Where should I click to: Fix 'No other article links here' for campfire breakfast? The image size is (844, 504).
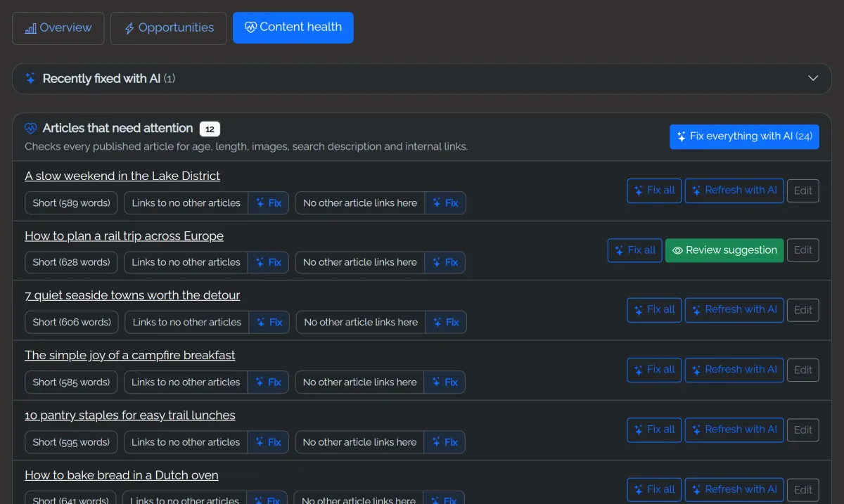pos(445,382)
